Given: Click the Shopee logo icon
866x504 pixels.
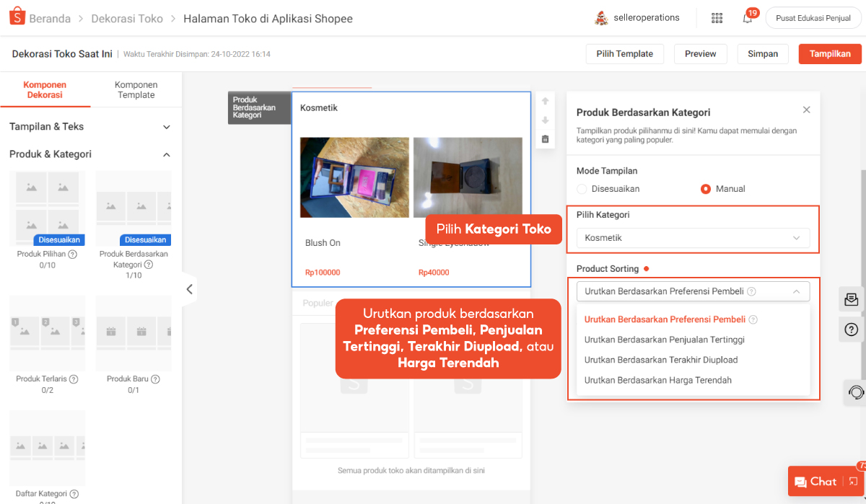Looking at the screenshot, I should tap(17, 18).
